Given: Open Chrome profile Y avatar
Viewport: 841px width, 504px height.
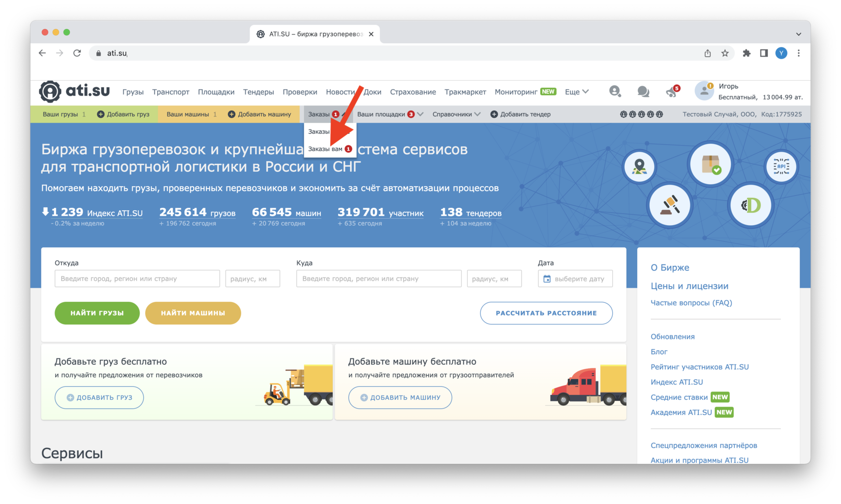Looking at the screenshot, I should click(x=781, y=53).
